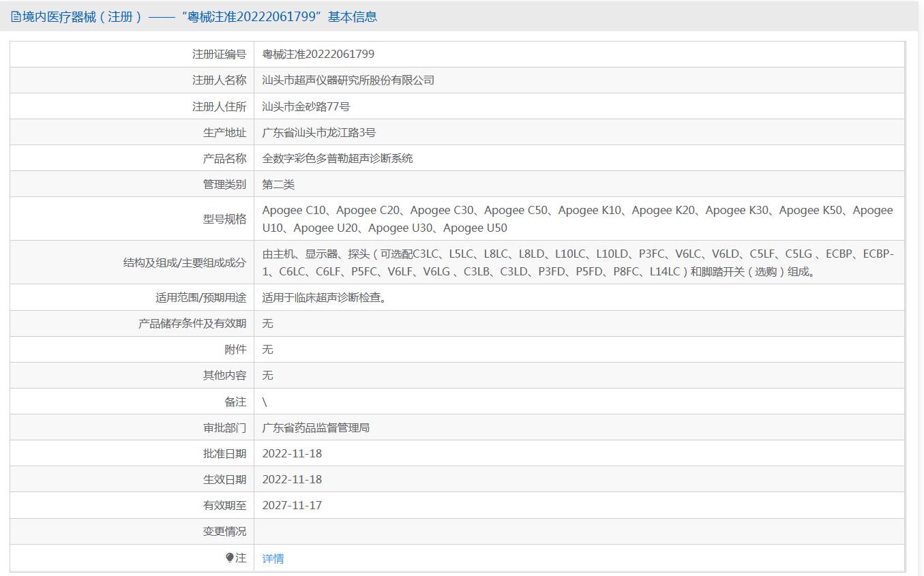Select the 产品名称 label

coord(224,158)
